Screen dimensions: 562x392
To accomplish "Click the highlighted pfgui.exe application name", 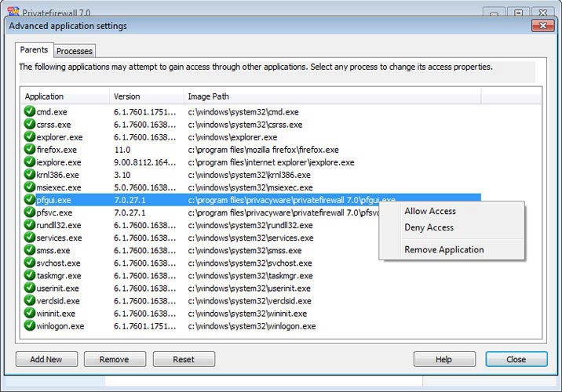I will (x=53, y=200).
